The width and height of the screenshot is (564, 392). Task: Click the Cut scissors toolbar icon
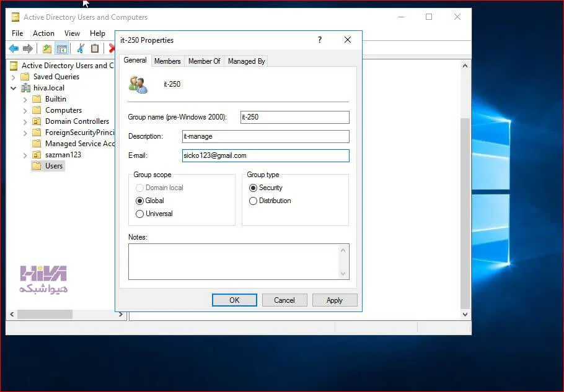tap(81, 48)
